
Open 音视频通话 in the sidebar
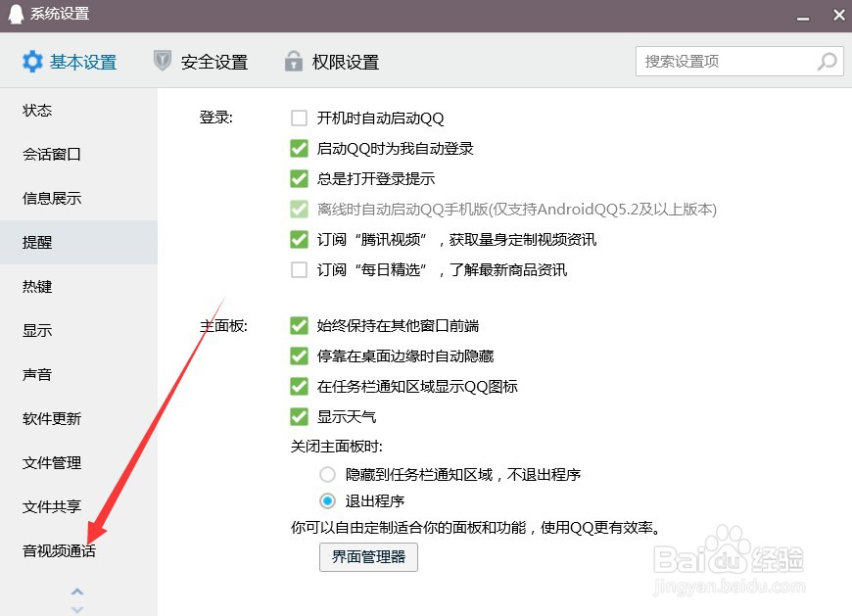[78, 550]
